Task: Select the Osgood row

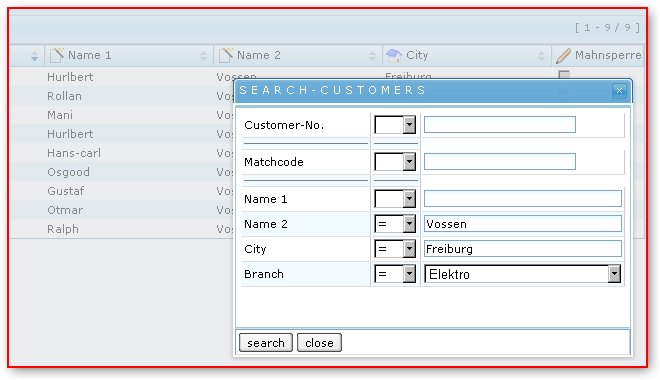Action: pyautogui.click(x=122, y=172)
